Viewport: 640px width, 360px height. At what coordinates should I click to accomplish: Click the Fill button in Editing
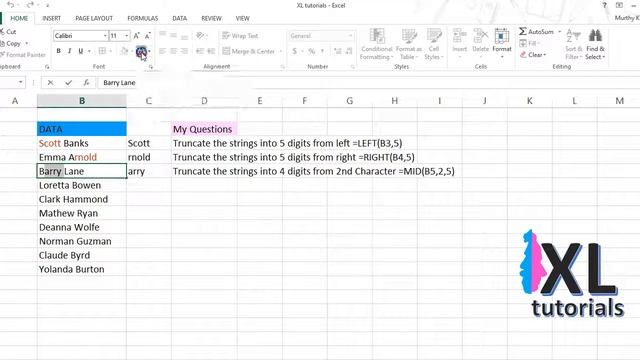click(x=529, y=43)
